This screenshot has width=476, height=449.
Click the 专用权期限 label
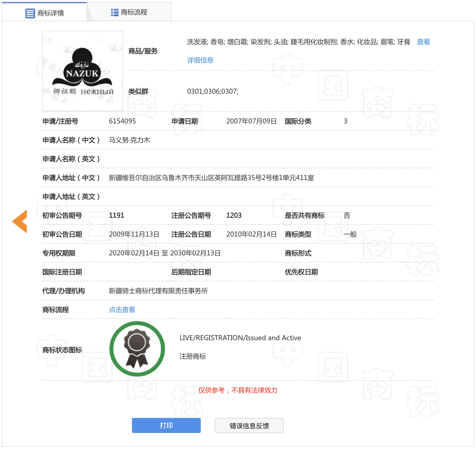(59, 253)
